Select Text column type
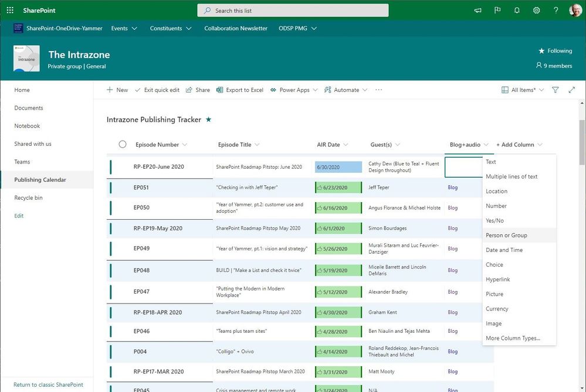This screenshot has height=392, width=586. click(519, 162)
